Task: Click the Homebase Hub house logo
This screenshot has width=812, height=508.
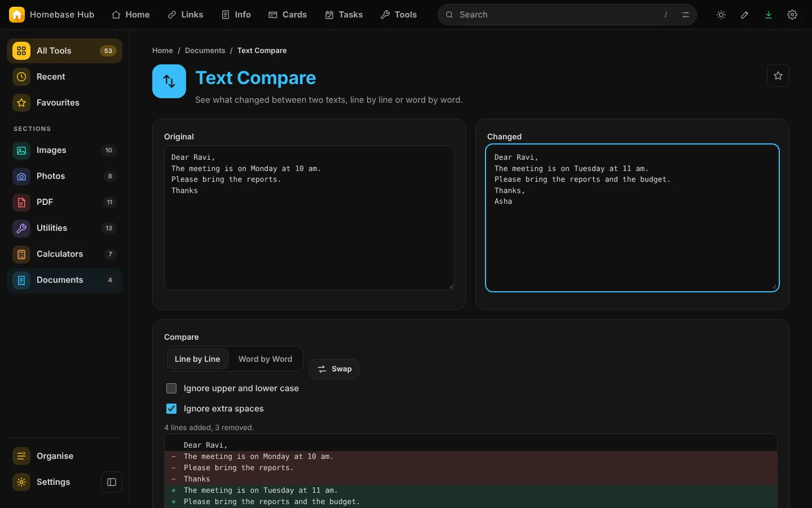Action: click(x=17, y=15)
